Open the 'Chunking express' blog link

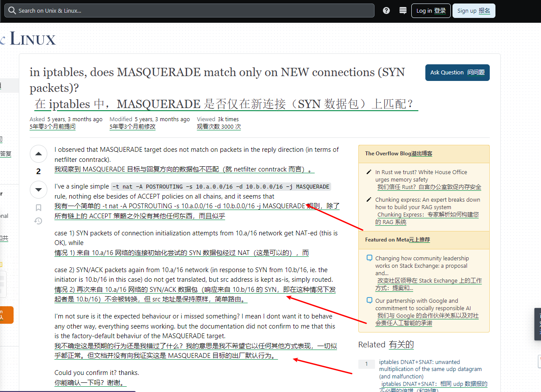coord(427,203)
